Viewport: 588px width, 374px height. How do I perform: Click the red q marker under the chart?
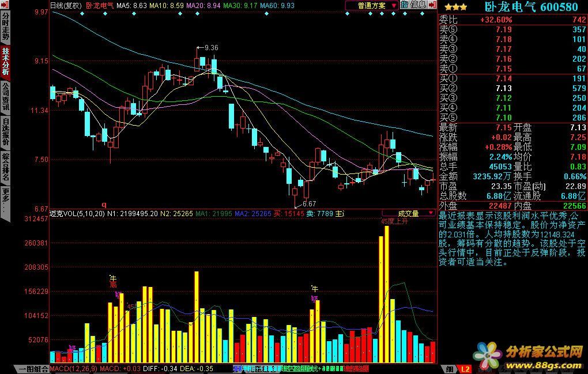[104, 205]
